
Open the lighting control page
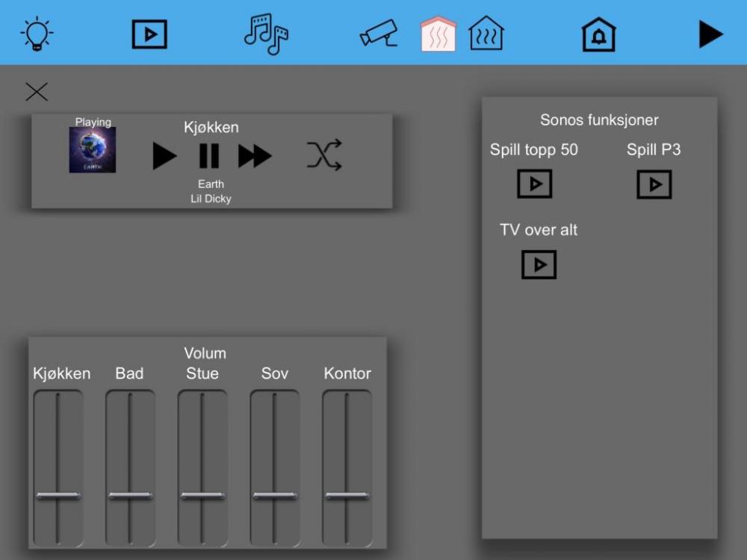pyautogui.click(x=37, y=34)
